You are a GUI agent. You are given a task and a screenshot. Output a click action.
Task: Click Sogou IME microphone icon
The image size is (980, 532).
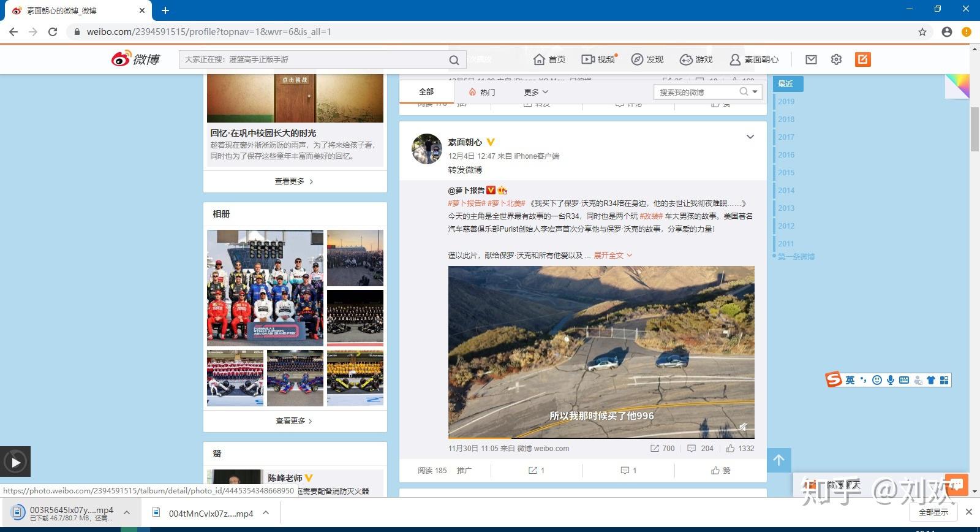click(x=891, y=380)
